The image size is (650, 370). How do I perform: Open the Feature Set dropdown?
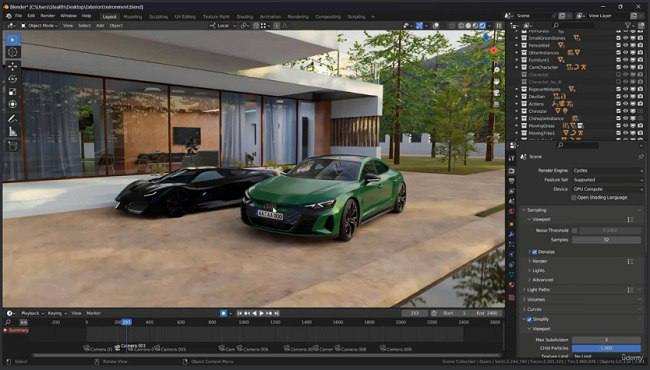[x=607, y=180]
